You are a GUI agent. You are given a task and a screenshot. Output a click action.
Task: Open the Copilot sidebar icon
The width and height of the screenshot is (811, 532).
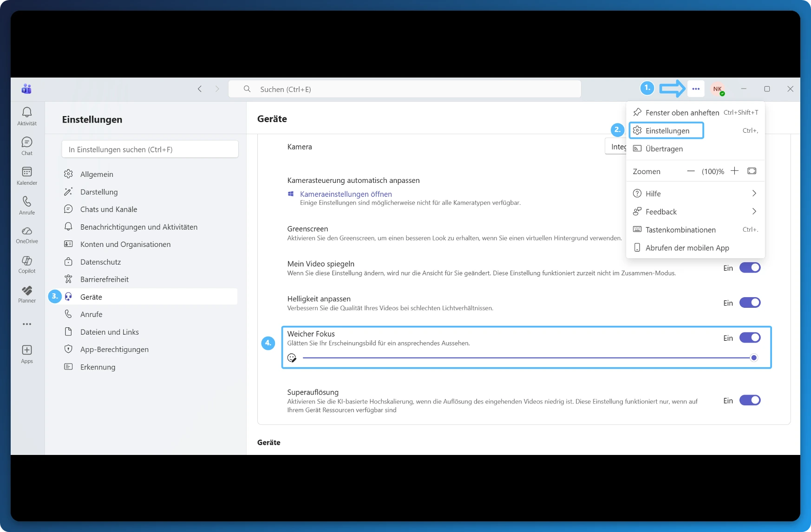click(27, 261)
